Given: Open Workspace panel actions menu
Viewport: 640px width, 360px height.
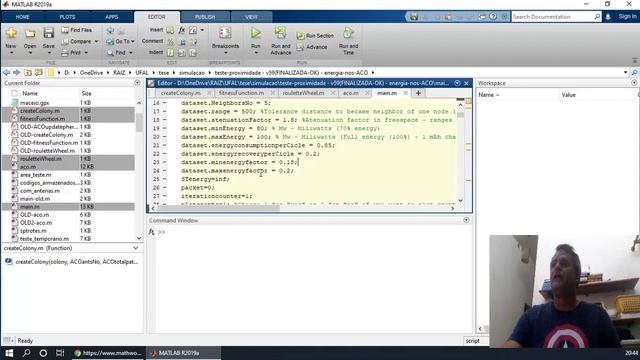Looking at the screenshot, I should point(634,83).
